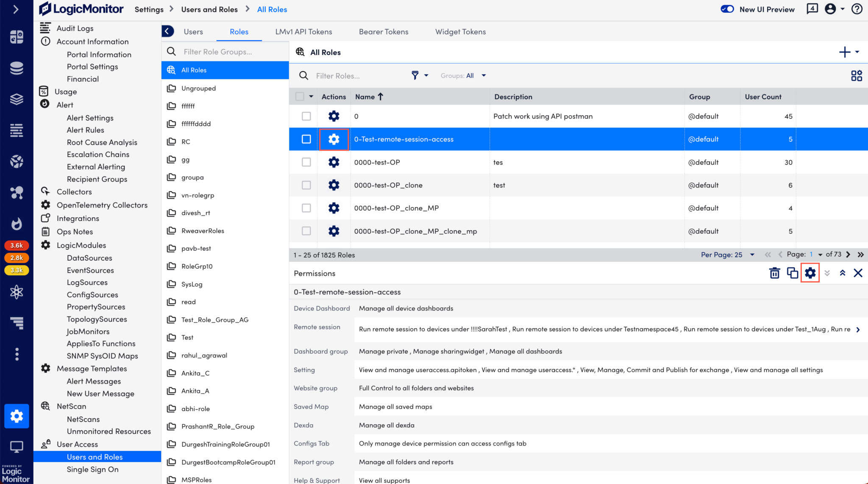Open the Bearer Tokens tab
The height and width of the screenshot is (484, 868).
click(384, 31)
